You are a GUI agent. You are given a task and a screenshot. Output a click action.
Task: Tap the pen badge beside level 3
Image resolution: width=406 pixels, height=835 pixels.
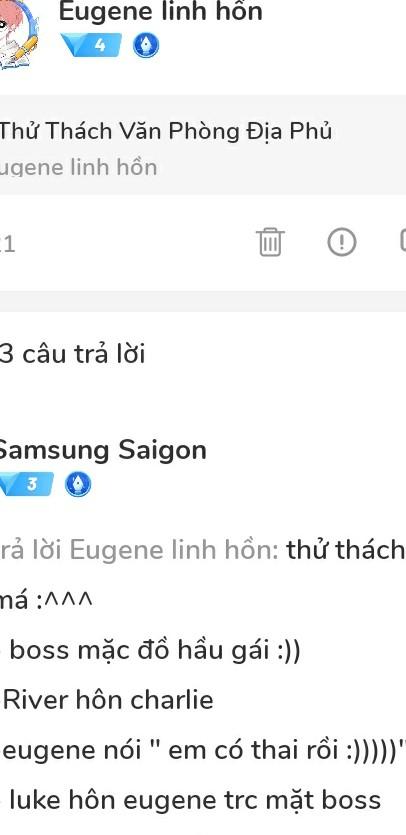point(78,485)
